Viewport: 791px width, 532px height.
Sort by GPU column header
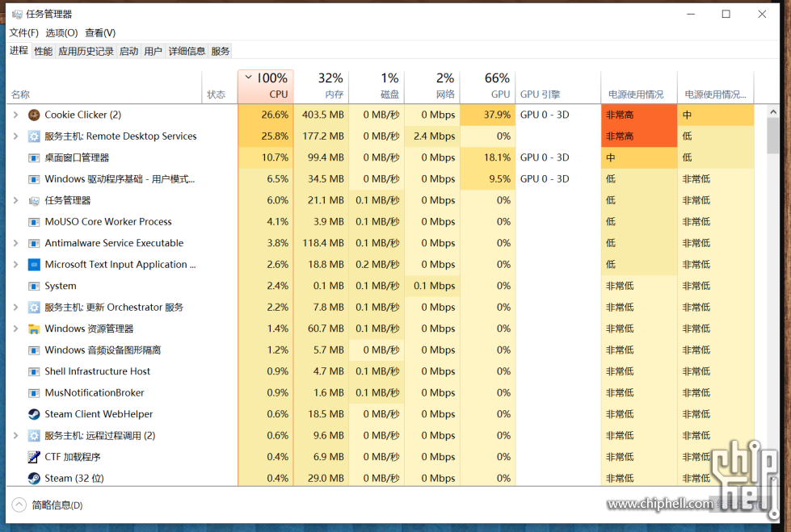pyautogui.click(x=487, y=86)
